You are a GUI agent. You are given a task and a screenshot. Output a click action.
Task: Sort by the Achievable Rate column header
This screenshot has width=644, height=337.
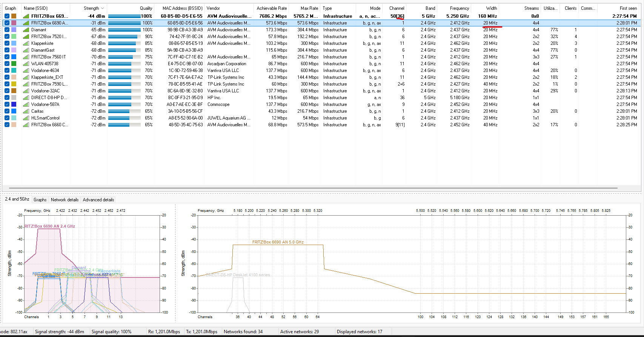point(272,8)
